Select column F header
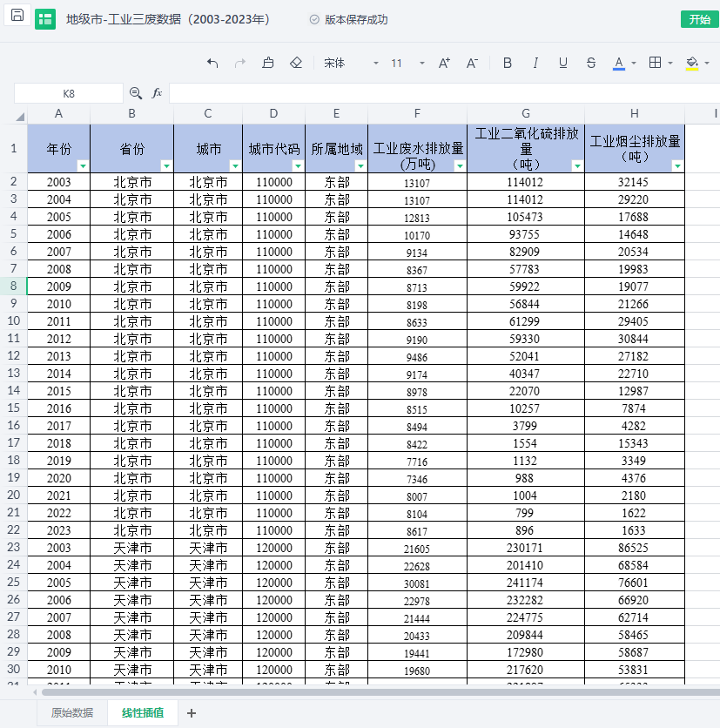Screen dimensions: 720x728 coord(417,114)
